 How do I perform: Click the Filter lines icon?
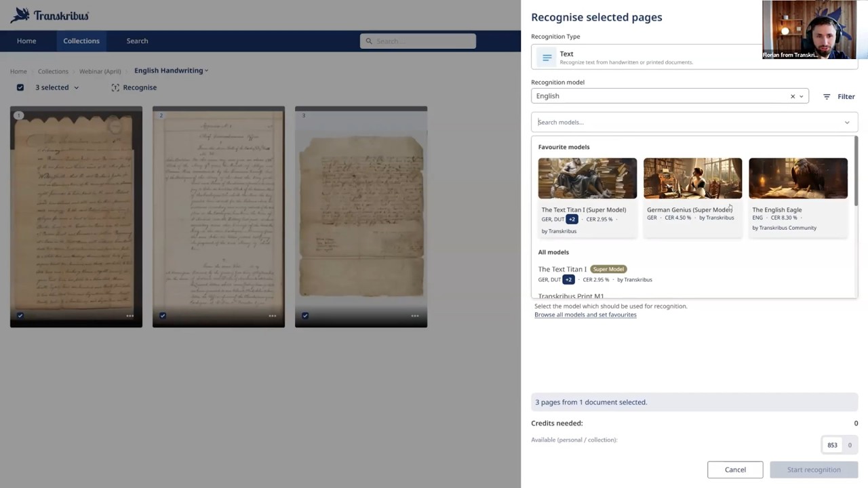827,97
